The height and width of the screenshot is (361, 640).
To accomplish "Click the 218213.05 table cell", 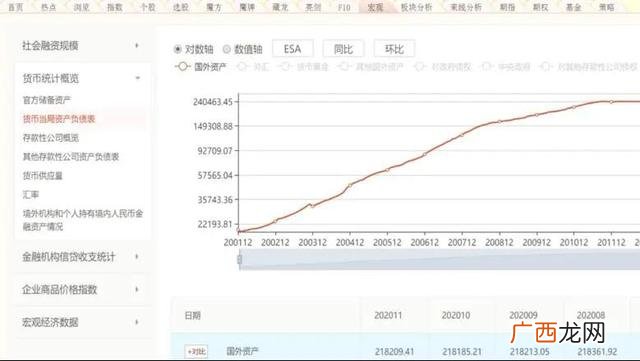I will click(529, 351).
